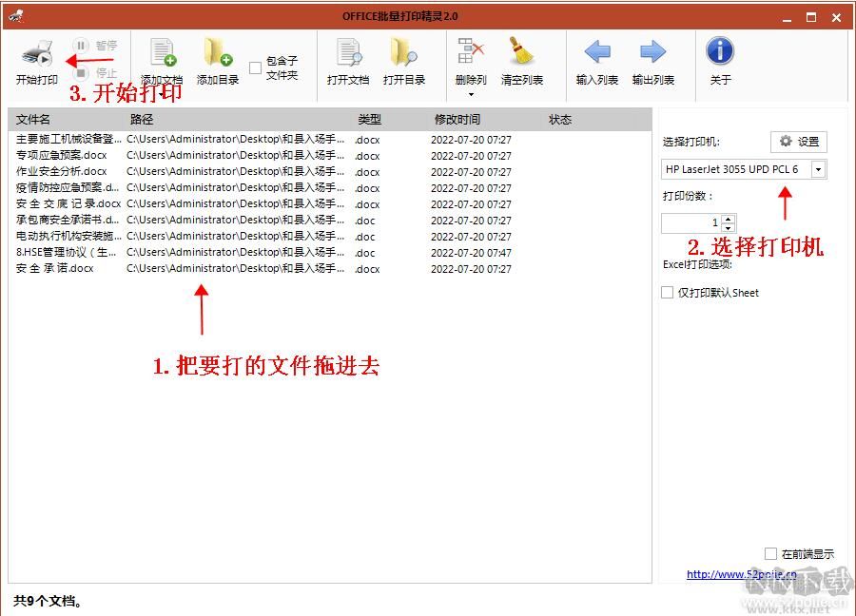Image resolution: width=856 pixels, height=616 pixels.
Task: Click the 打开文档 open document icon
Action: 347,54
